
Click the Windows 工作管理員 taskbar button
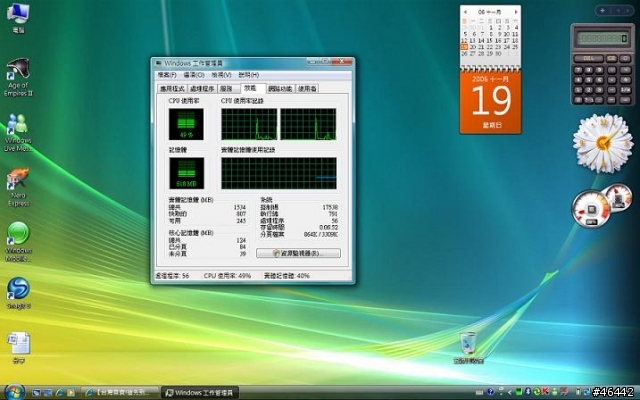coord(200,393)
